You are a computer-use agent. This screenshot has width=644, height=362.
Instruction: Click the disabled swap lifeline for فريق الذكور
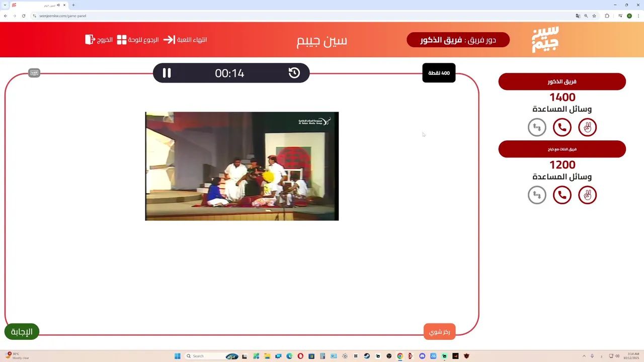click(537, 127)
